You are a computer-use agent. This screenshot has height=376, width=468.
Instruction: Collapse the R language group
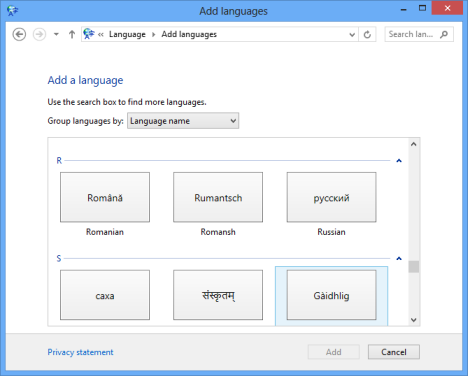(x=399, y=161)
